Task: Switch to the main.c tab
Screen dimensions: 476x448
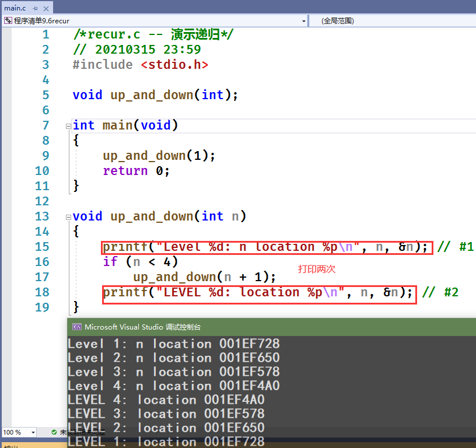Action: tap(15, 8)
